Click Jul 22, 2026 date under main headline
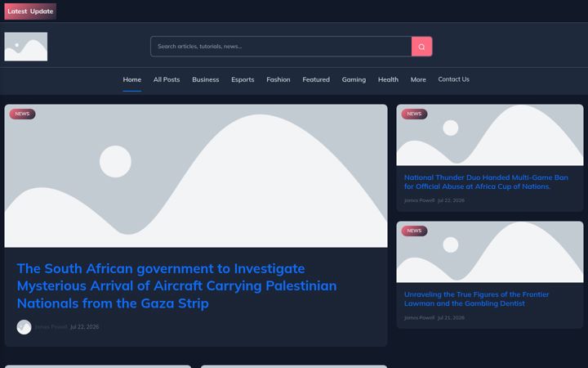588x368 pixels. coord(85,326)
